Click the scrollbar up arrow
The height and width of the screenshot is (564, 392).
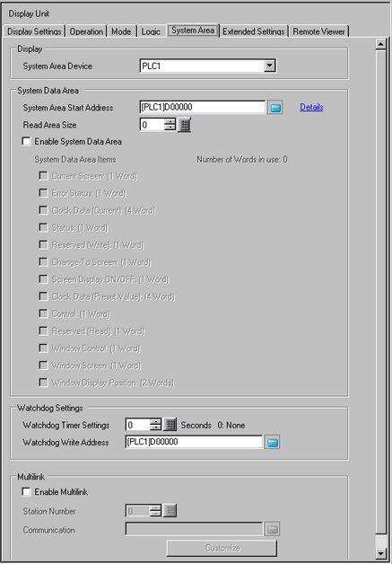click(380, 44)
